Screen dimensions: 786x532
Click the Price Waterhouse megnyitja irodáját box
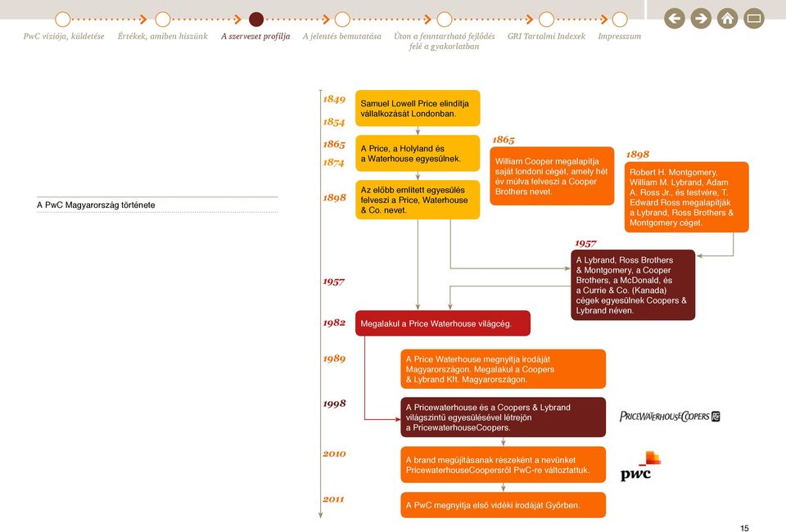[x=504, y=369]
